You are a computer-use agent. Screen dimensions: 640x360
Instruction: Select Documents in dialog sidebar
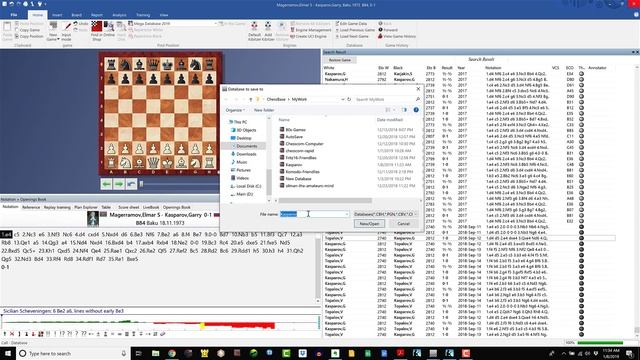[x=244, y=146]
